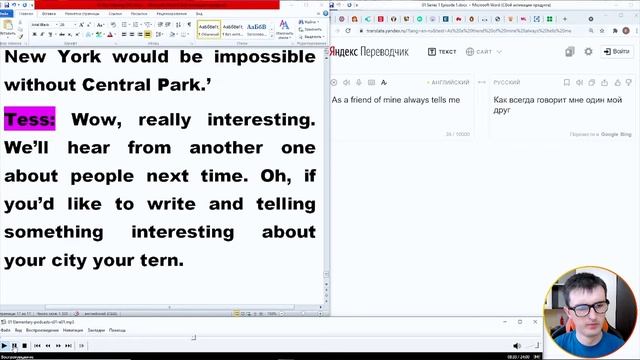640x360 pixels.
Task: Click the Яндекс Переводчик logo link
Action: 369,51
